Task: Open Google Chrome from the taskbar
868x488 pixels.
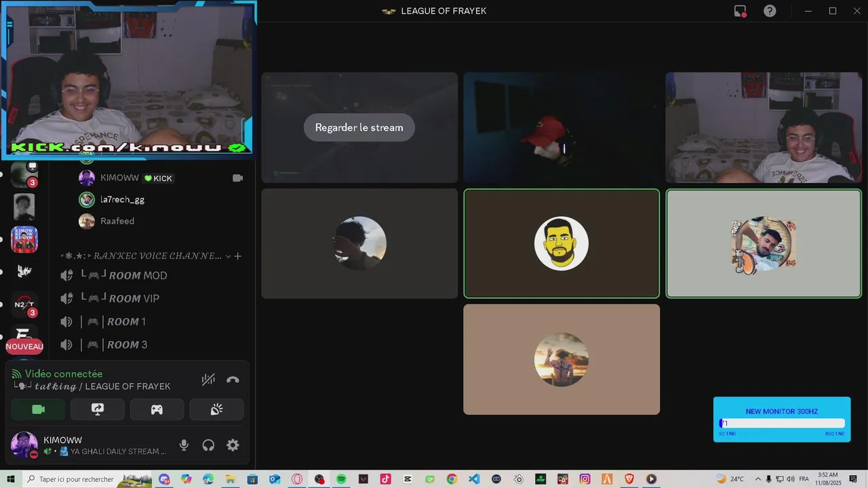Action: click(x=452, y=479)
